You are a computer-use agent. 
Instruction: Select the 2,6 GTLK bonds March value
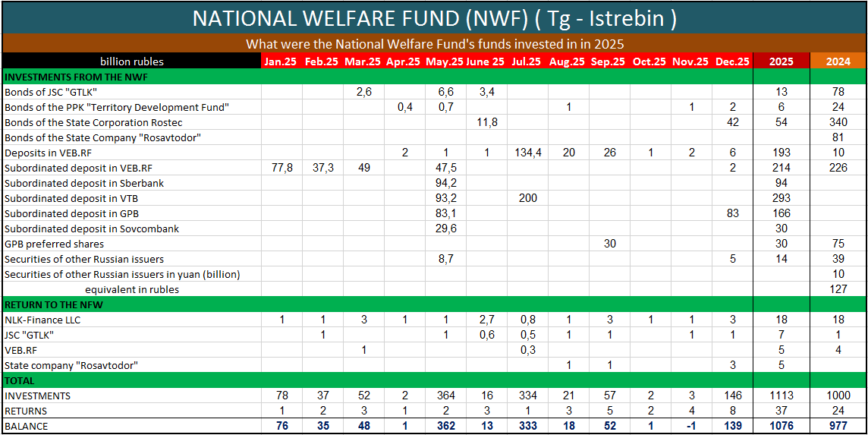click(363, 92)
